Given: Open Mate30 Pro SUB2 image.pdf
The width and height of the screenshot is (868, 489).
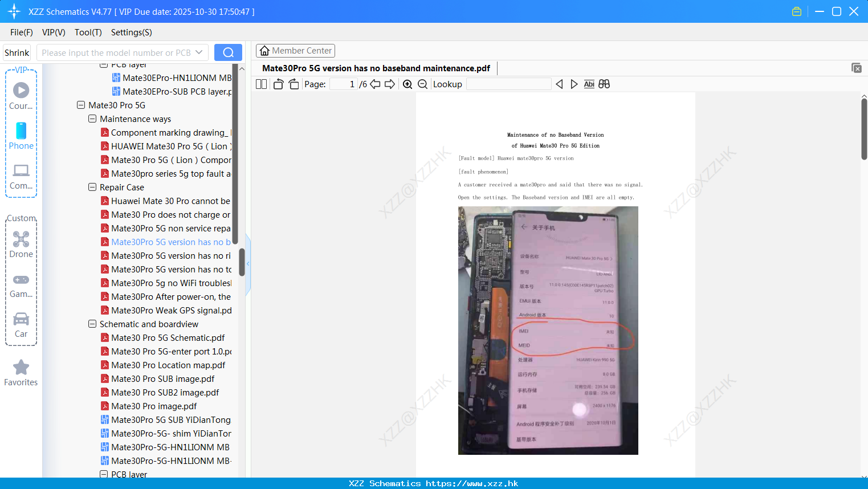Looking at the screenshot, I should (x=160, y=392).
